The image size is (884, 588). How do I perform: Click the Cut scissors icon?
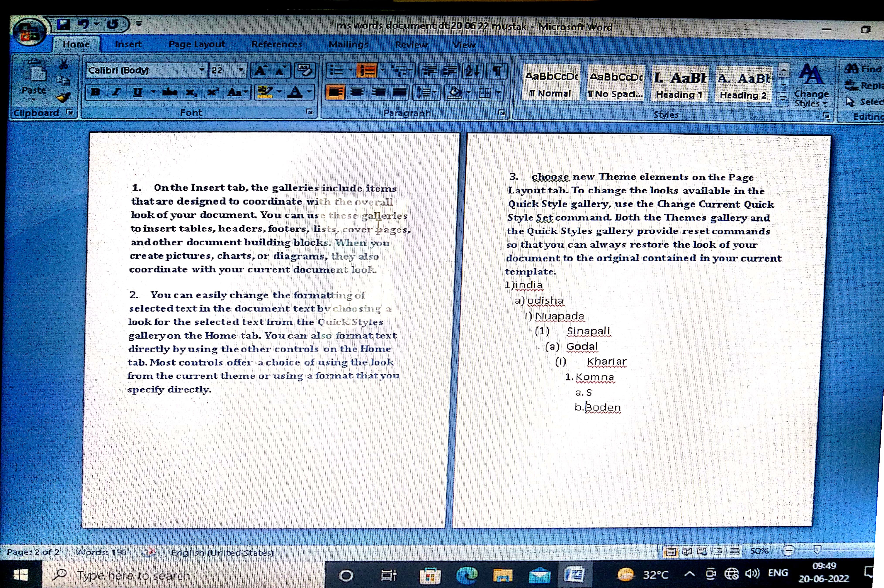coord(63,64)
